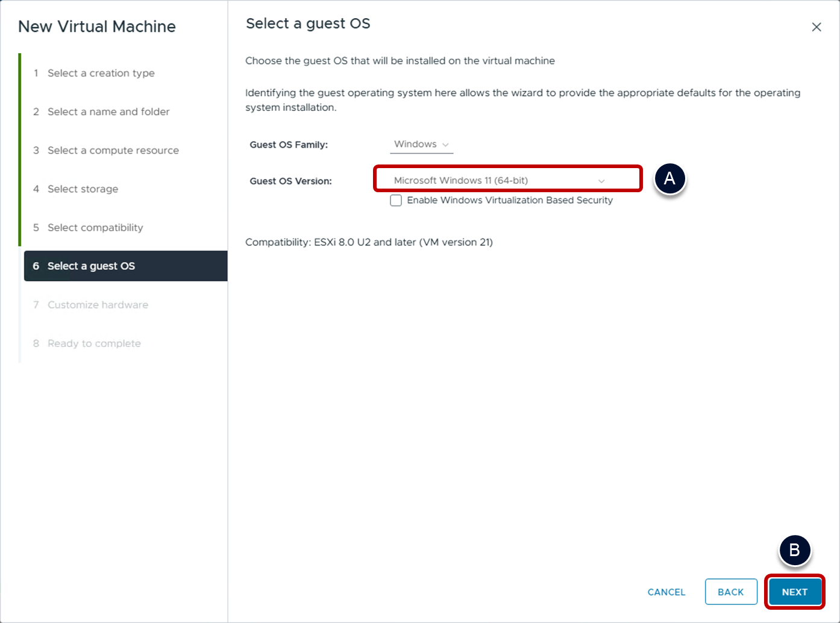This screenshot has width=840, height=623.
Task: Cancel the virtual machine wizard
Action: click(666, 592)
